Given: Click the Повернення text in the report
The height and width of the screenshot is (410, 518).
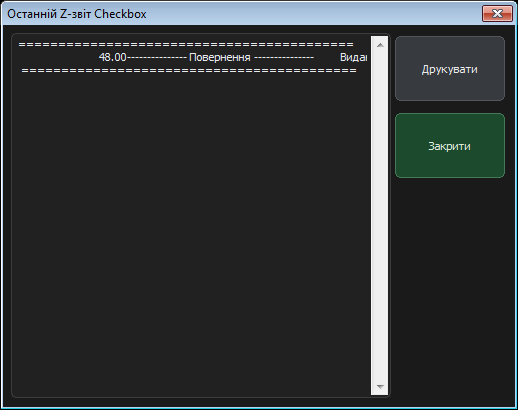Looking at the screenshot, I should [220, 57].
